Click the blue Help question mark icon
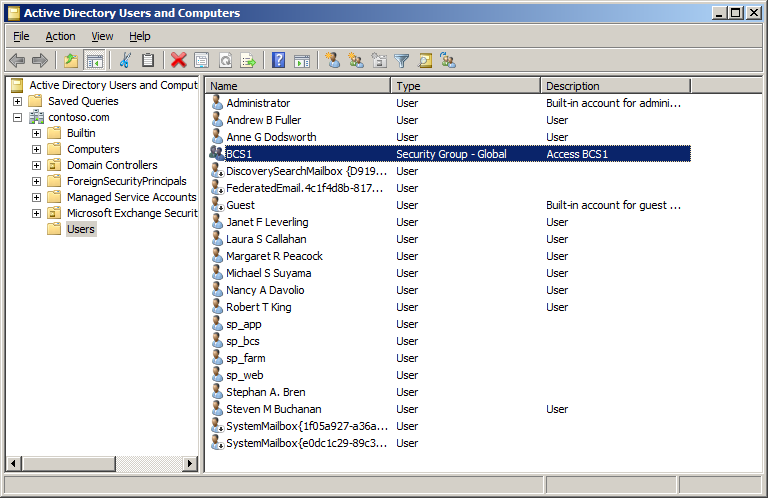This screenshot has height=498, width=768. tap(279, 61)
